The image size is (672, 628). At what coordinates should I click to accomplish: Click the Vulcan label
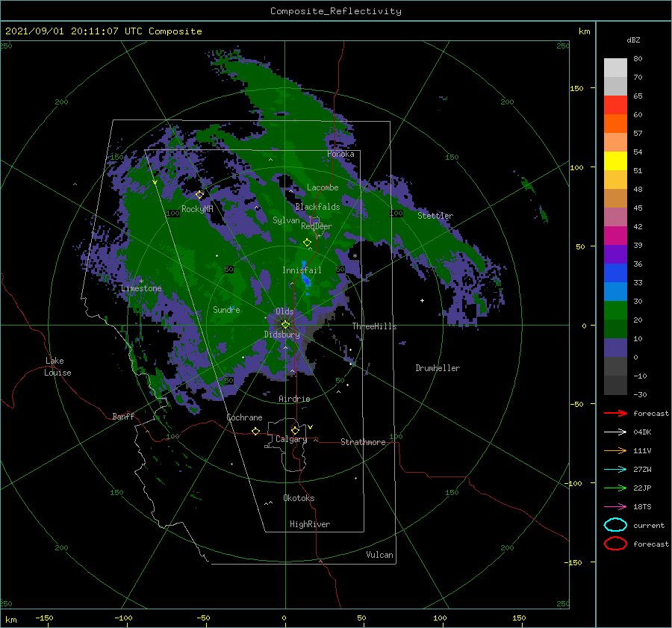[380, 555]
